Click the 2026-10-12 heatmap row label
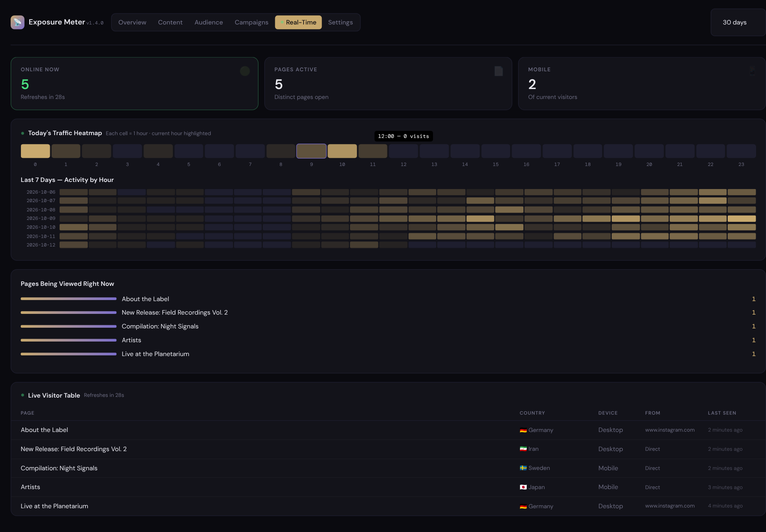 [41, 245]
